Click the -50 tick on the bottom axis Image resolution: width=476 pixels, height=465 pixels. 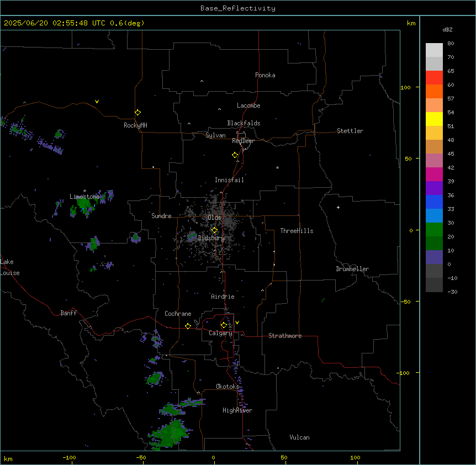(x=141, y=457)
